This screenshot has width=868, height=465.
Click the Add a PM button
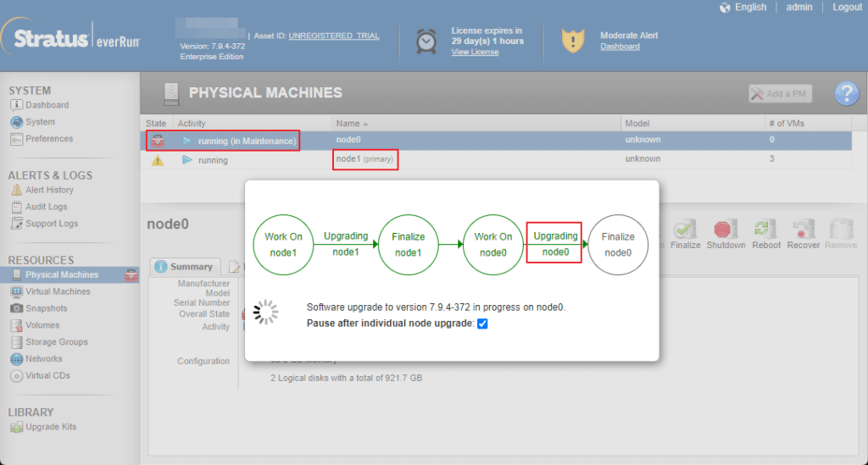tap(781, 94)
